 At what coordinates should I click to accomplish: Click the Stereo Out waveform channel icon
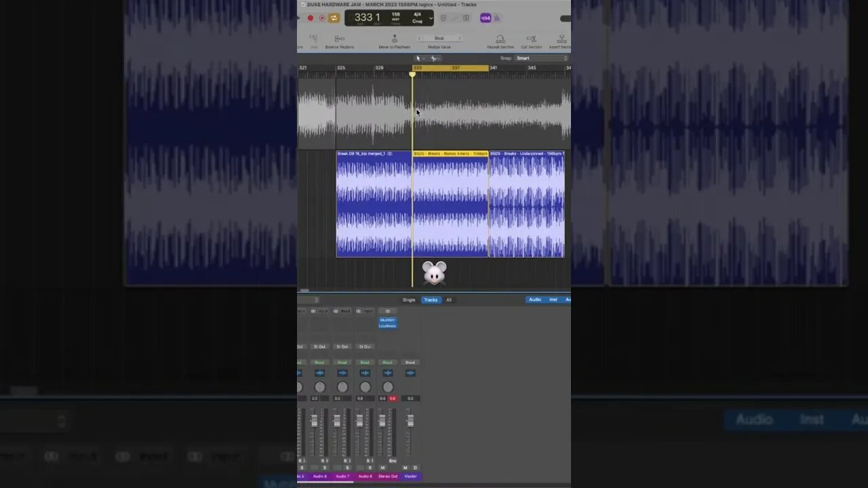tap(387, 373)
